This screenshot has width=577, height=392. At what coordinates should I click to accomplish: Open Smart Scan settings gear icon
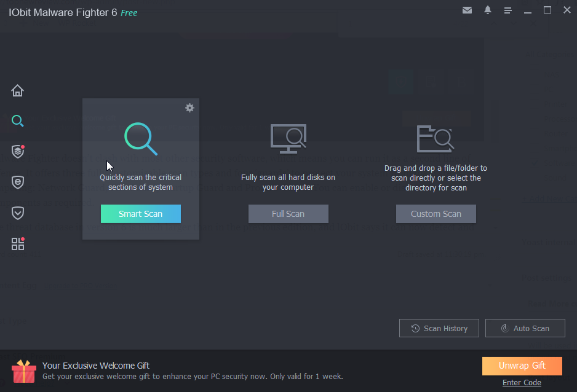pyautogui.click(x=189, y=108)
